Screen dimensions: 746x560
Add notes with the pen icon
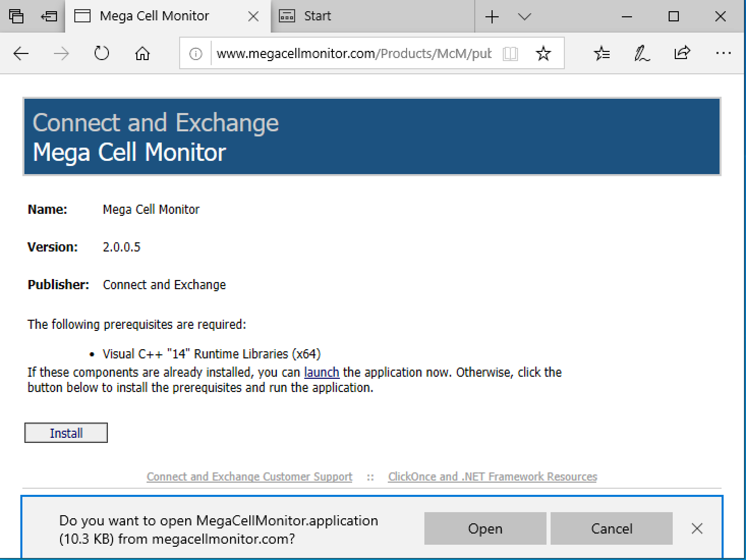(642, 53)
